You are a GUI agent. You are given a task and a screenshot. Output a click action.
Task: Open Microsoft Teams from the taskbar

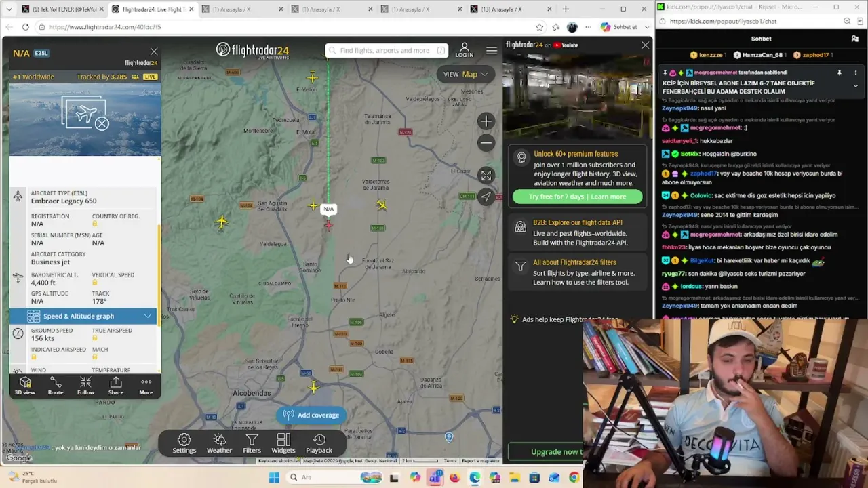coord(435,478)
